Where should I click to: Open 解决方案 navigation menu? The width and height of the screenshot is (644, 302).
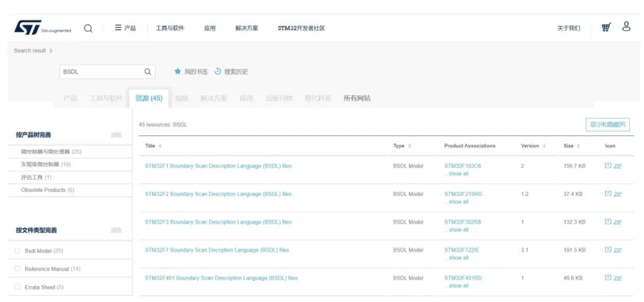coord(247,28)
